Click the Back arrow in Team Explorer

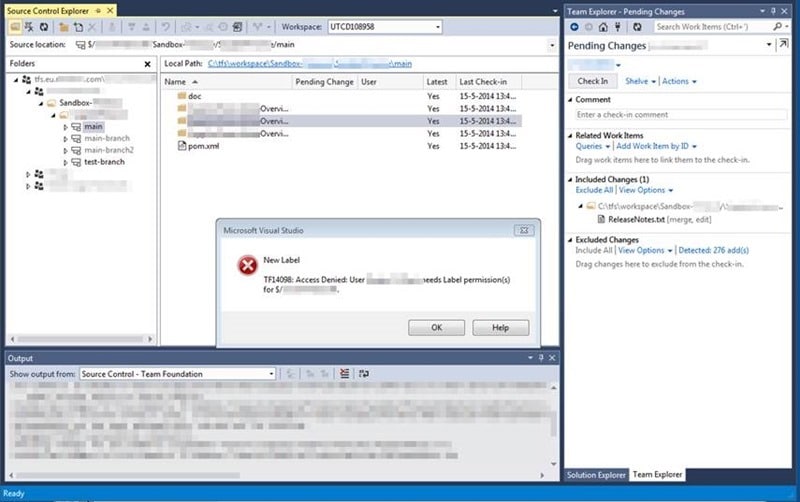[x=574, y=27]
